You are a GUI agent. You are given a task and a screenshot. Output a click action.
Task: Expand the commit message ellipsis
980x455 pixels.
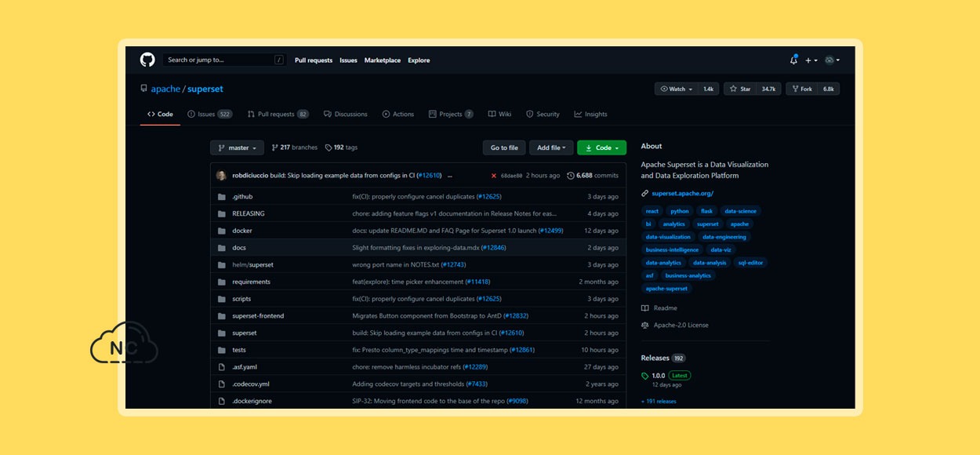(x=450, y=176)
